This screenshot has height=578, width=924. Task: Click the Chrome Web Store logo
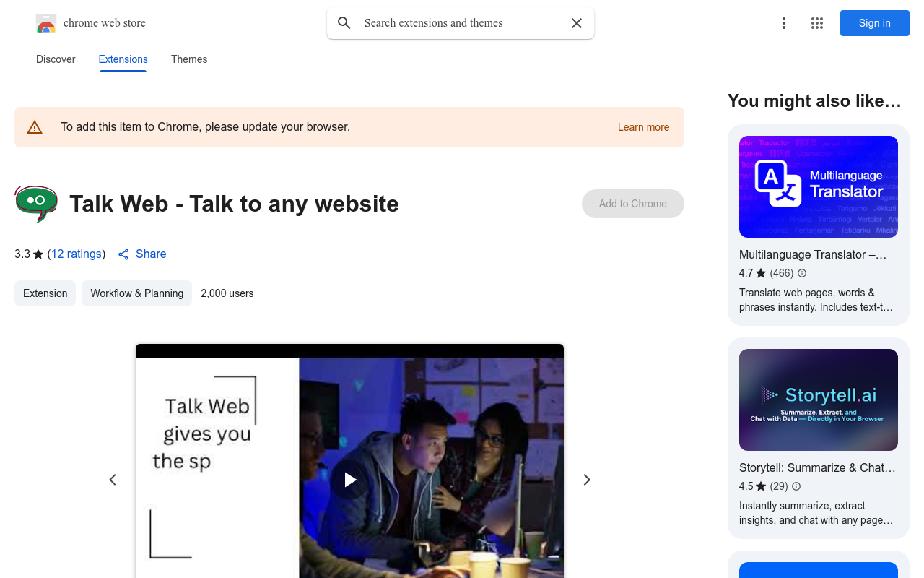coord(46,23)
